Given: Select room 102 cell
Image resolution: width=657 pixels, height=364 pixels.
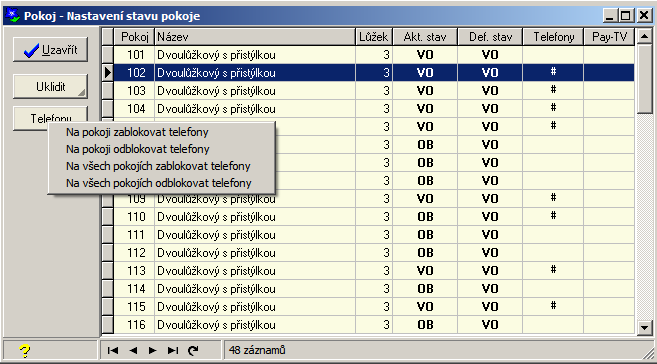Looking at the screenshot, I should (135, 73).
